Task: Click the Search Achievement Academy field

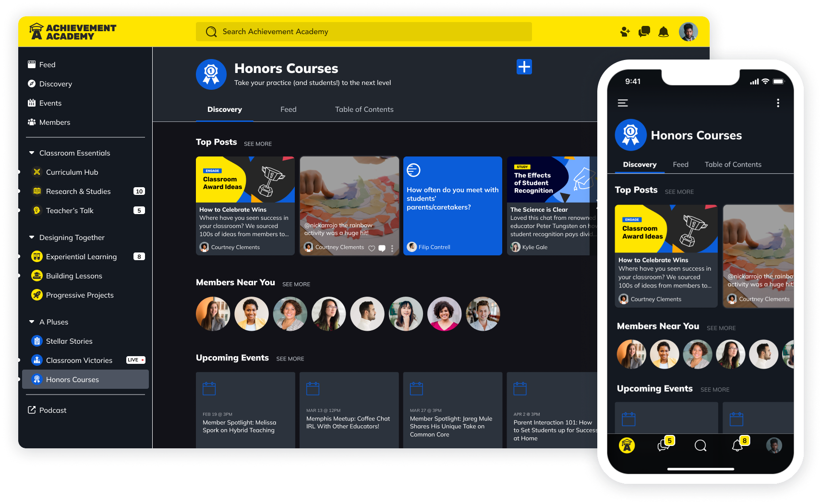Action: coord(364,32)
